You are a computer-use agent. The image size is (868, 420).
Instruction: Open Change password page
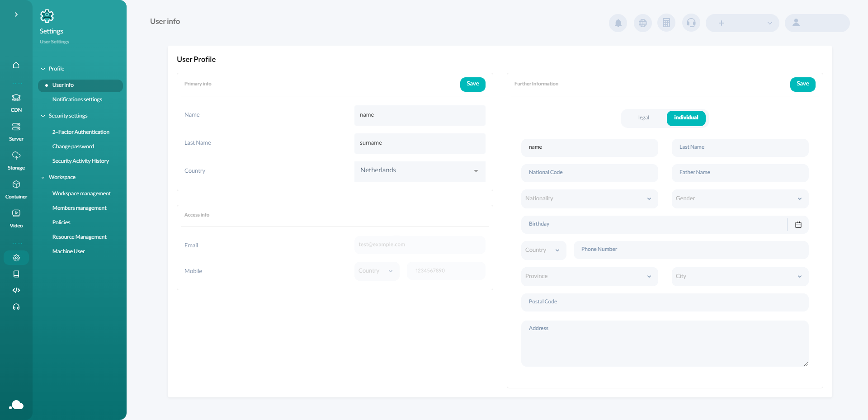tap(73, 146)
